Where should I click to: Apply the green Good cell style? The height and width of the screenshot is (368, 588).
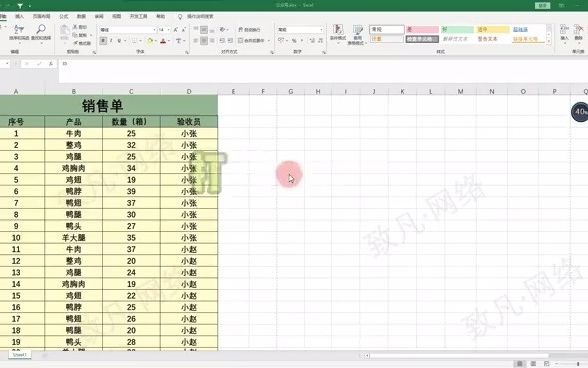[x=457, y=29]
